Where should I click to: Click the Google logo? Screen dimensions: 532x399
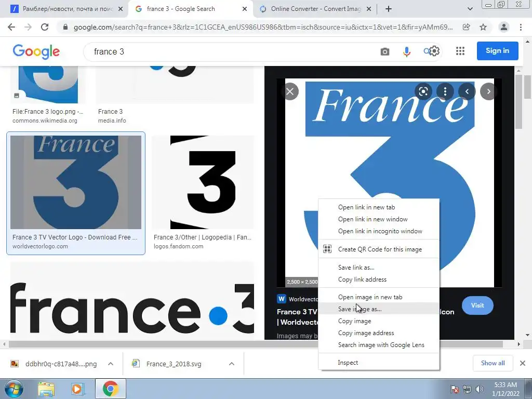36,51
